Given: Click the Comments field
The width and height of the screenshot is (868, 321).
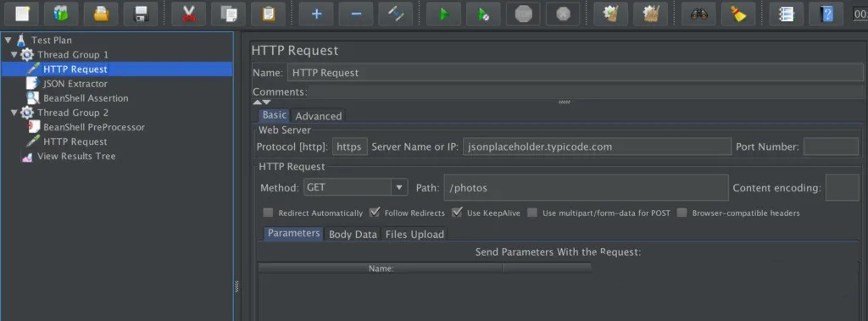Looking at the screenshot, I should click(586, 91).
